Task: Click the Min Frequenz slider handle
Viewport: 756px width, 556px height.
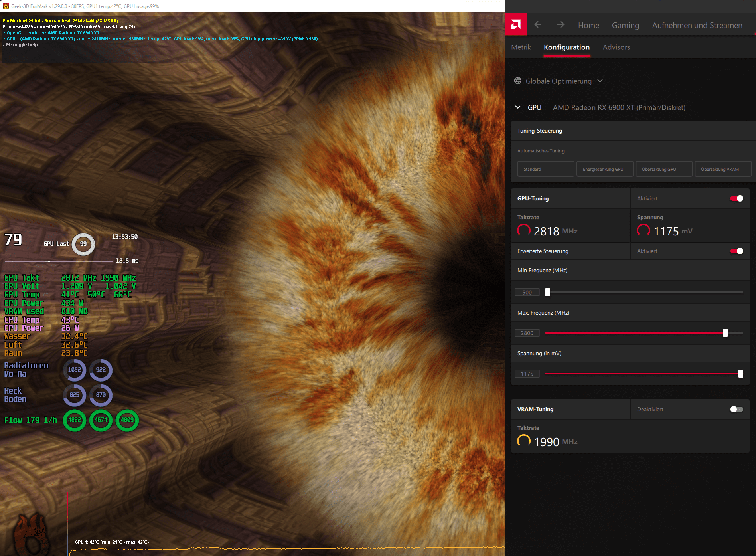Action: pyautogui.click(x=548, y=292)
